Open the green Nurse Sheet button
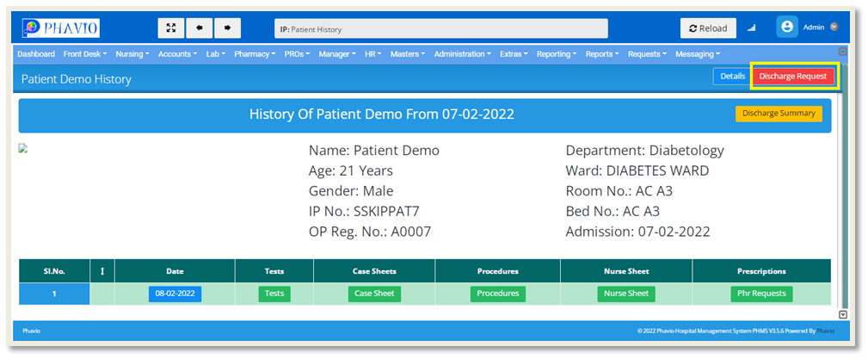The image size is (868, 359). pyautogui.click(x=626, y=294)
